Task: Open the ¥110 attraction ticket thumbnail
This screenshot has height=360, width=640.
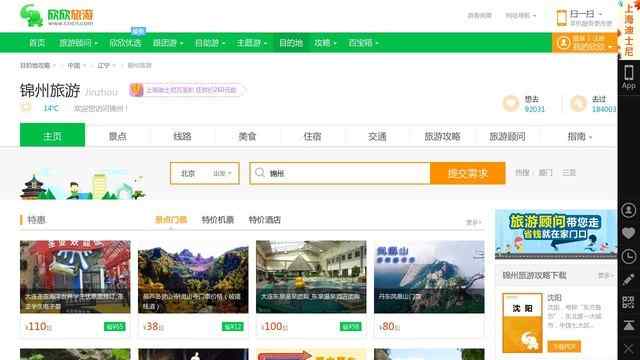Action: [75, 277]
